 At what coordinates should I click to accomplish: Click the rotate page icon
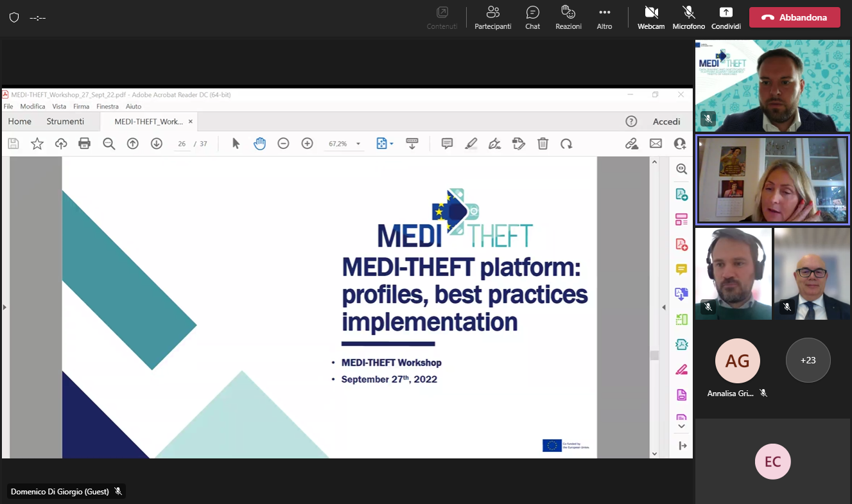point(566,144)
